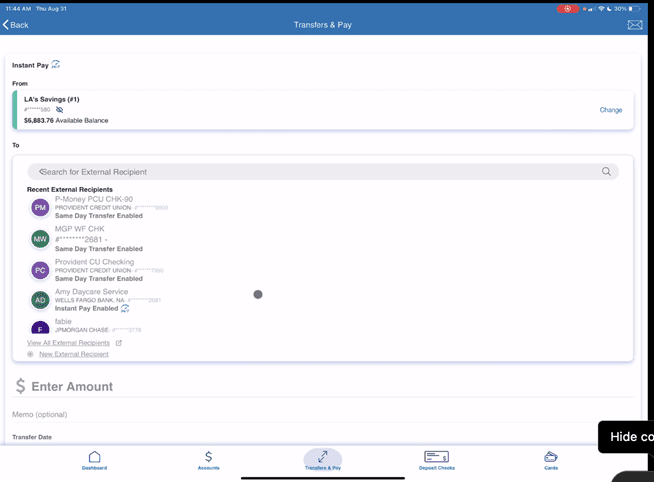Open View All External Recipients link
This screenshot has height=482, width=654.
(x=68, y=343)
